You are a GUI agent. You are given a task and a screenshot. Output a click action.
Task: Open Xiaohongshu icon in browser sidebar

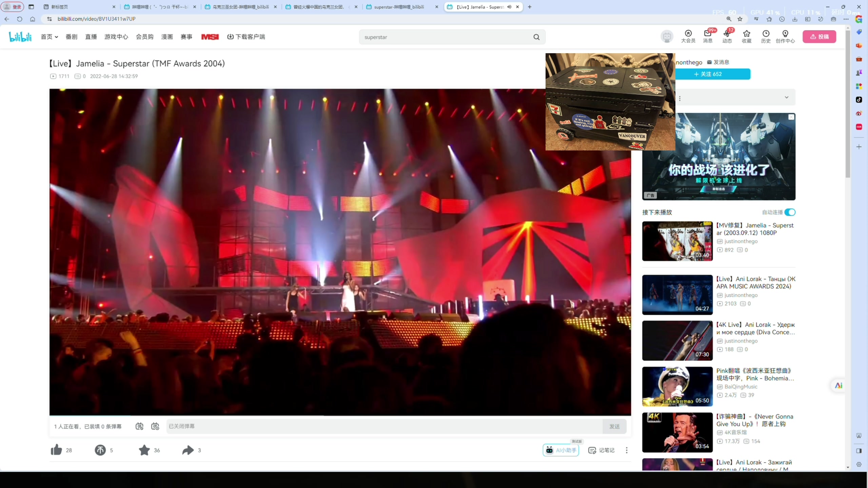tap(859, 127)
